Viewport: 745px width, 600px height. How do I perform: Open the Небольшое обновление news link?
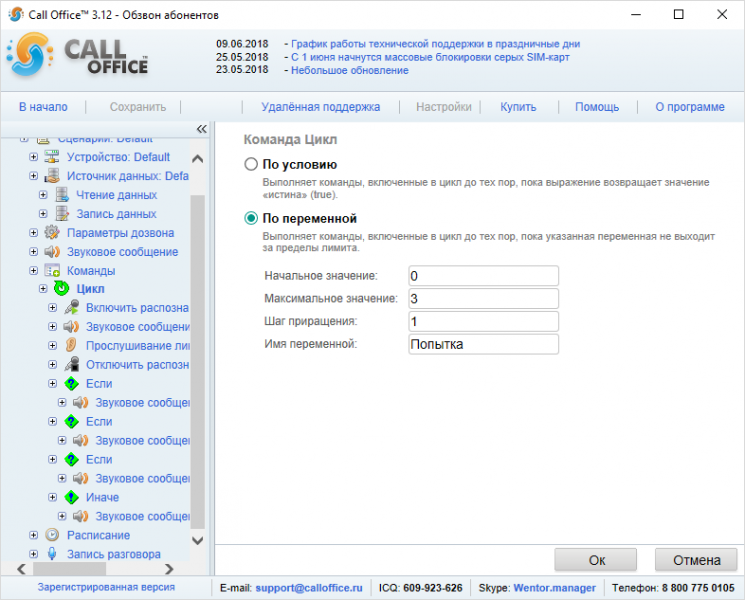pos(350,70)
